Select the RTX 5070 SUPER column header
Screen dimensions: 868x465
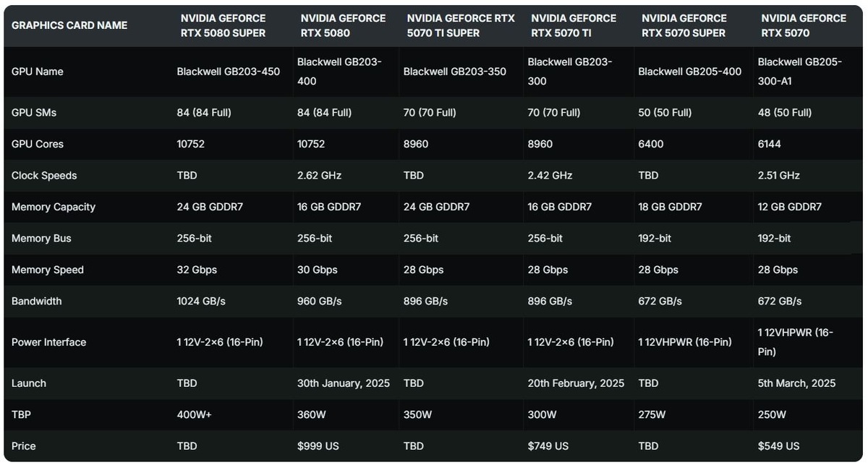pos(684,25)
